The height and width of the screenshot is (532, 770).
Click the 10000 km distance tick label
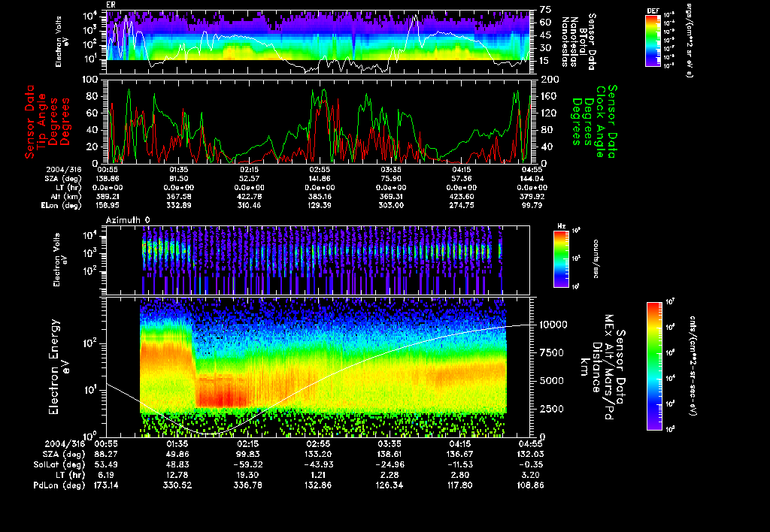click(x=553, y=325)
